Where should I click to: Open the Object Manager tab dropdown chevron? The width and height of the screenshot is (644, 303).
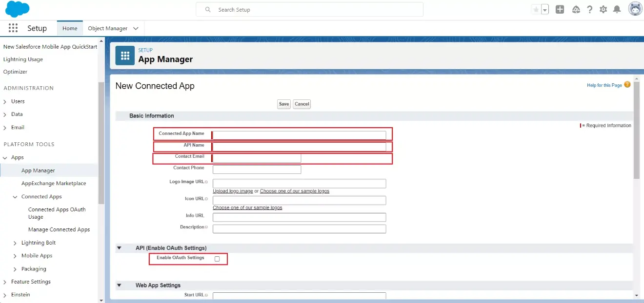pos(136,28)
